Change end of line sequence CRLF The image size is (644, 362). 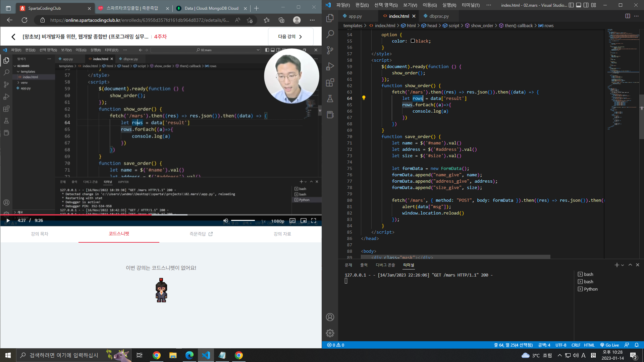(x=576, y=345)
